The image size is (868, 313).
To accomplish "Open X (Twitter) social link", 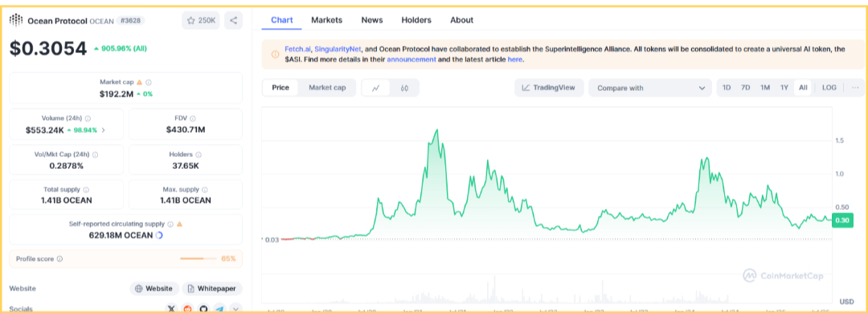I will (171, 309).
